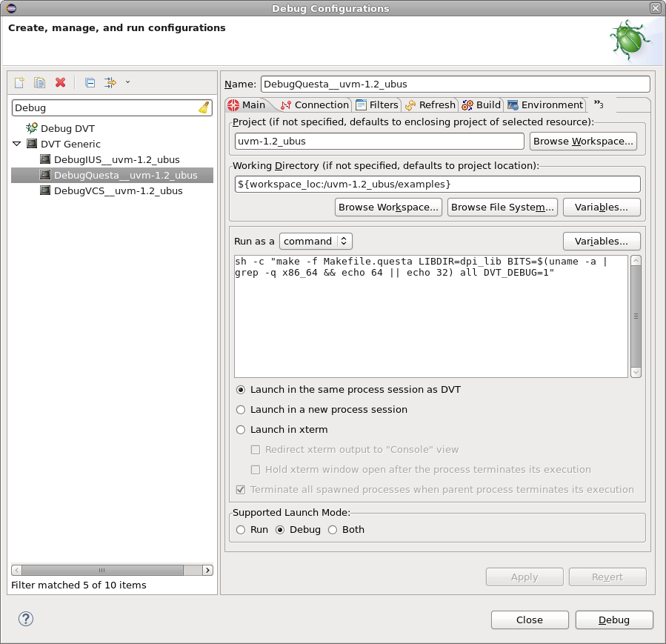The width and height of the screenshot is (666, 644).
Task: Switch to the Environment tab
Action: click(545, 104)
